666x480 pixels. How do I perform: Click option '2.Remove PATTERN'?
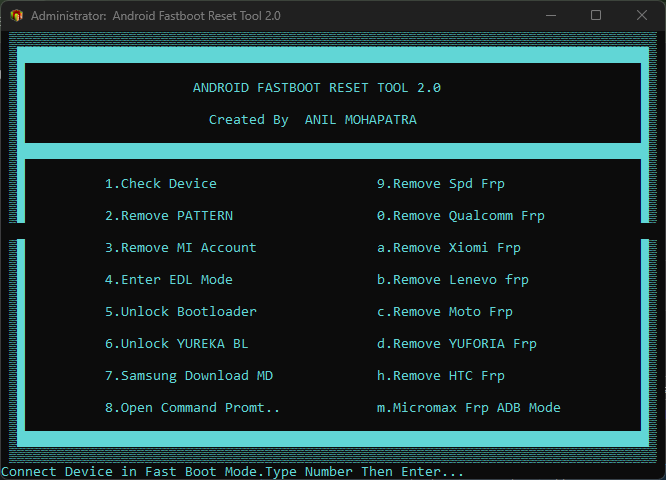(169, 216)
